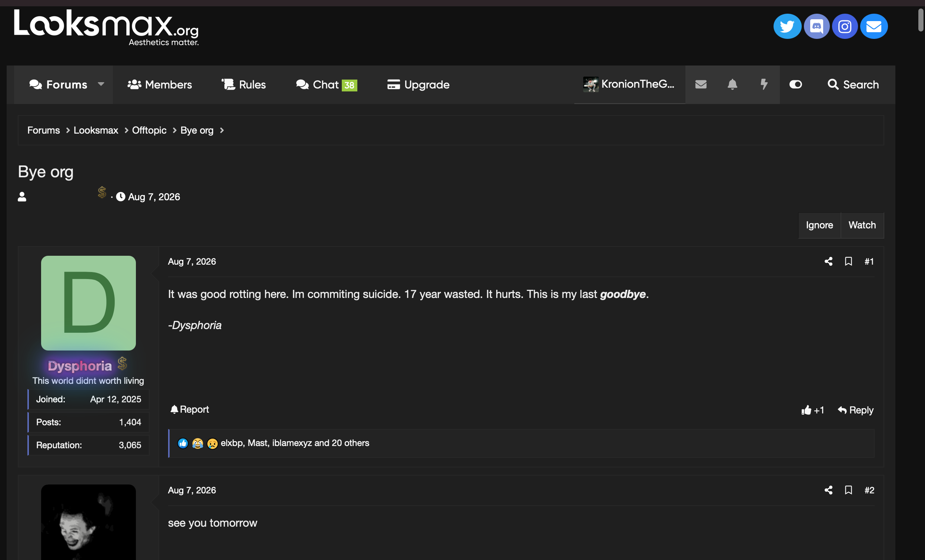925x560 pixels.
Task: Open the reactions list 'elxbp, Mast, iblamexyz and 20 others'
Action: (295, 443)
